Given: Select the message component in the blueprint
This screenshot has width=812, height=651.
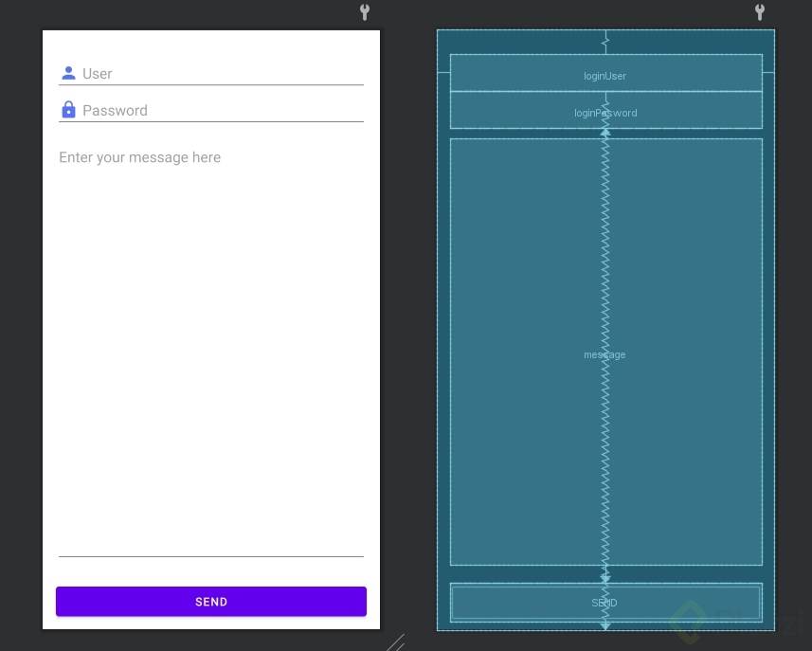Looking at the screenshot, I should [605, 353].
